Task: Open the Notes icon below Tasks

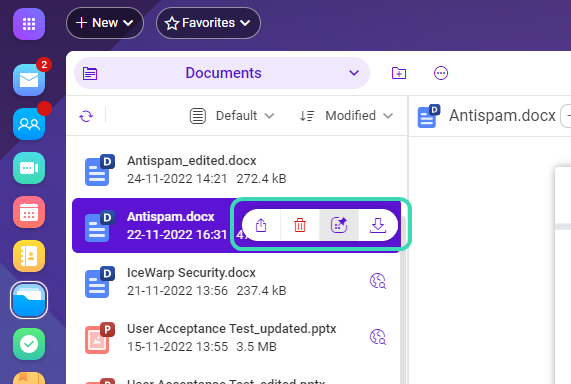Action: point(29,378)
